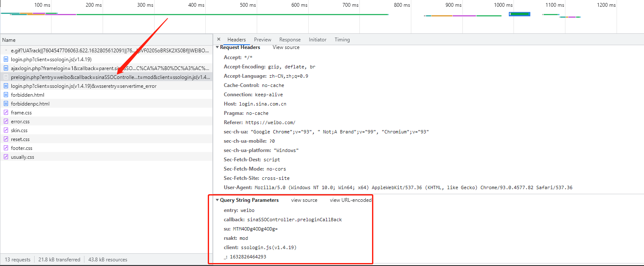644x266 pixels.
Task: Open the Timing tab
Action: [x=342, y=39]
